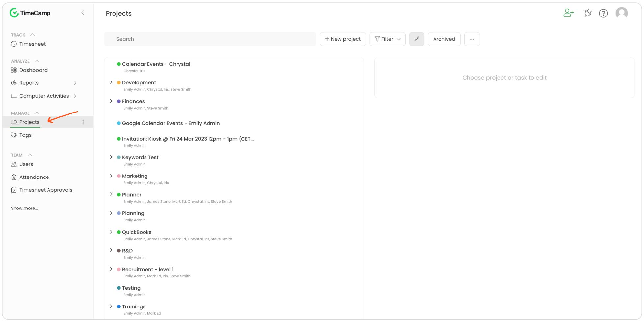Click the Dashboard grid icon
The width and height of the screenshot is (644, 322).
(x=14, y=70)
